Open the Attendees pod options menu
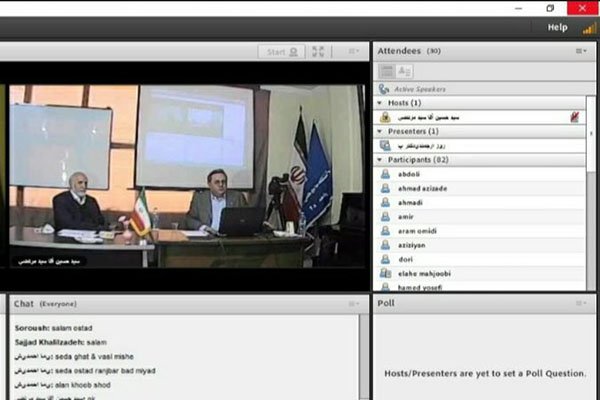 [581, 51]
